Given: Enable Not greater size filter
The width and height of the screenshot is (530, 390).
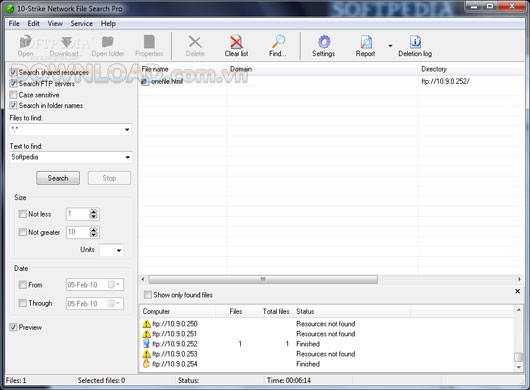Looking at the screenshot, I should tap(23, 232).
